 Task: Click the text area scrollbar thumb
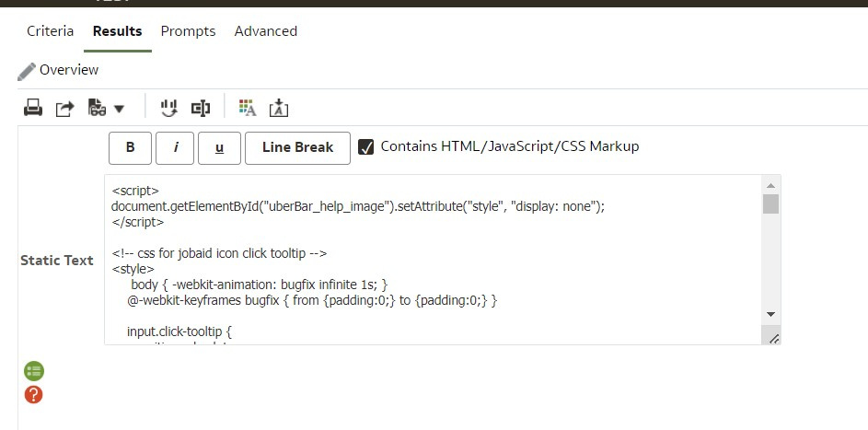tap(770, 203)
